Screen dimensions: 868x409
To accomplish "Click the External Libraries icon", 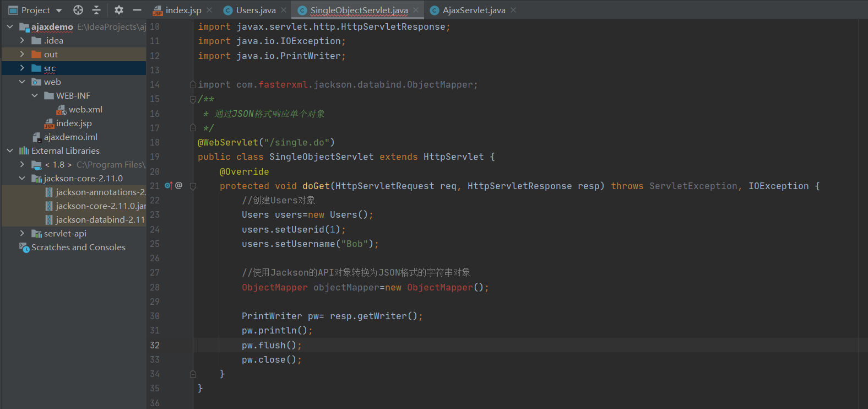I will point(24,150).
